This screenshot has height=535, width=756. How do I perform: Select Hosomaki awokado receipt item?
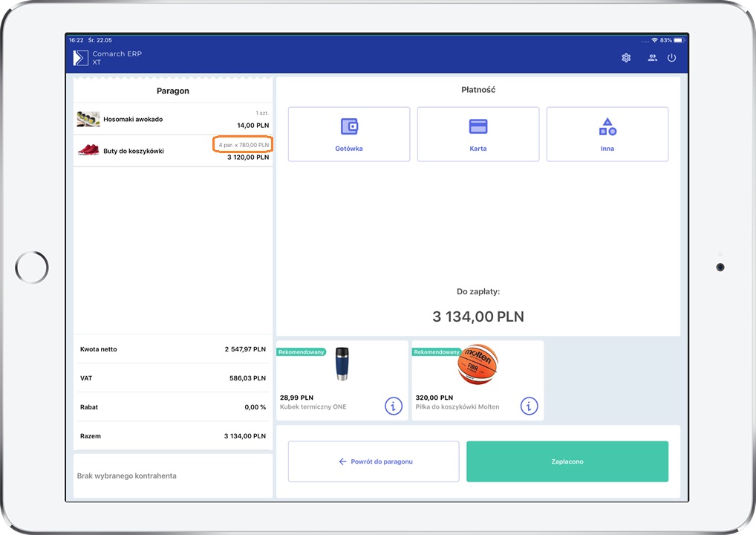click(x=172, y=119)
